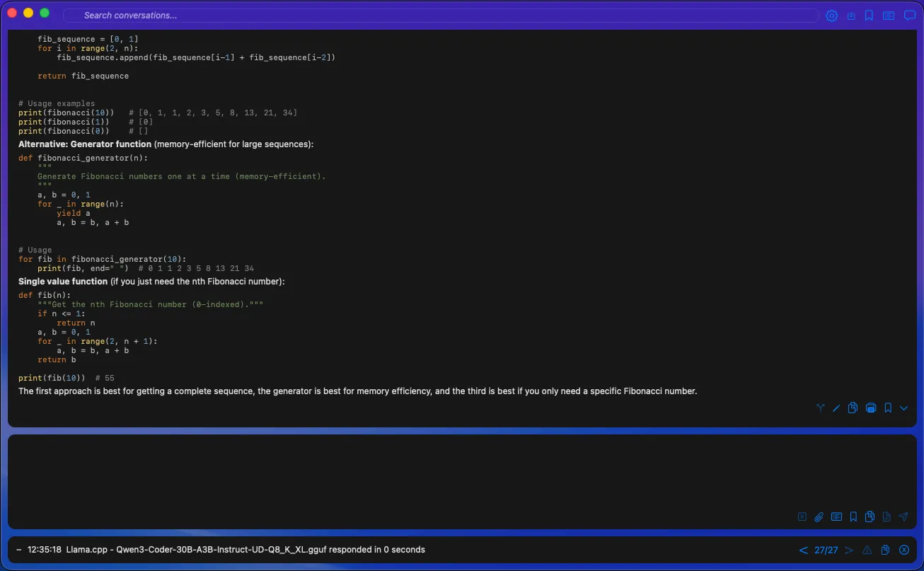Fork the conversation using the branch icon

pos(820,408)
